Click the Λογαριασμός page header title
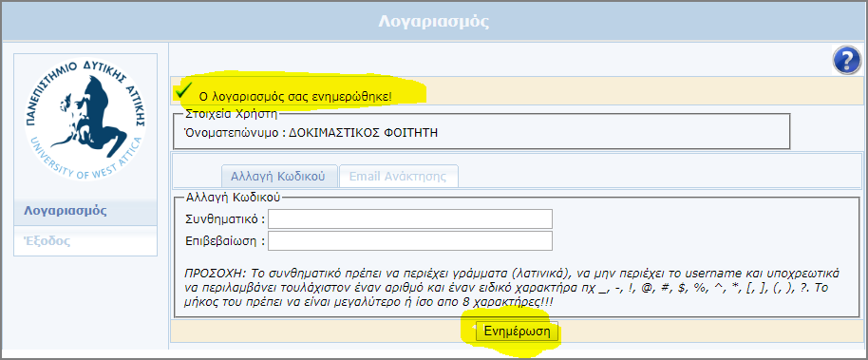 (x=434, y=22)
